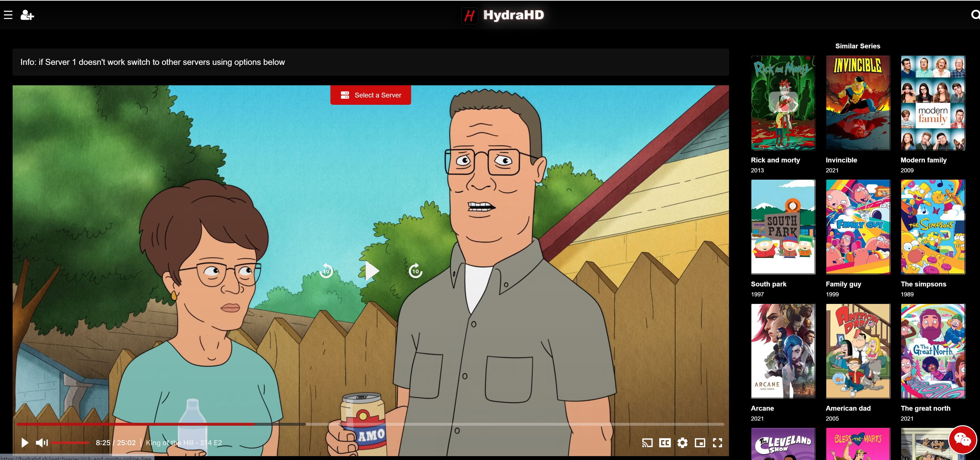Open Rick and Morty poster
This screenshot has width=980, height=460.
(783, 103)
